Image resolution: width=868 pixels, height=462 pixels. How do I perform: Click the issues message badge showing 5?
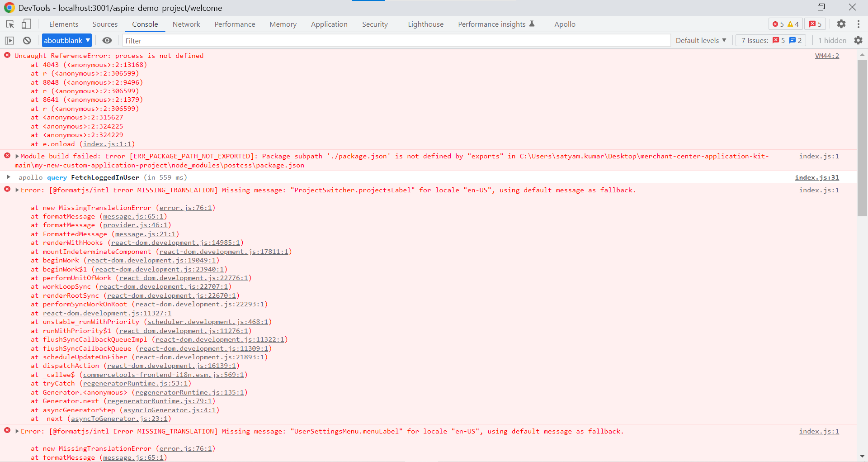click(x=815, y=24)
